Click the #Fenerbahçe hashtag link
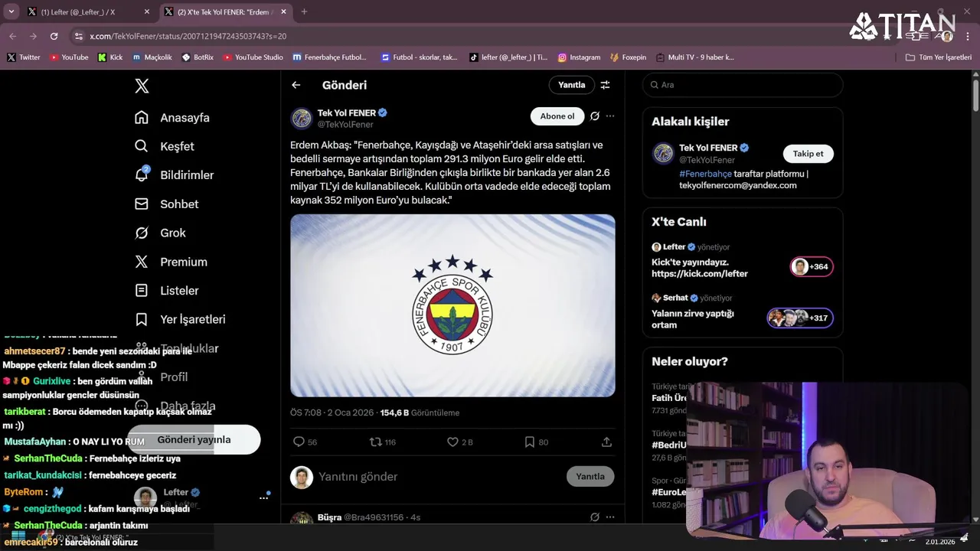This screenshot has height=551, width=980. pyautogui.click(x=705, y=174)
